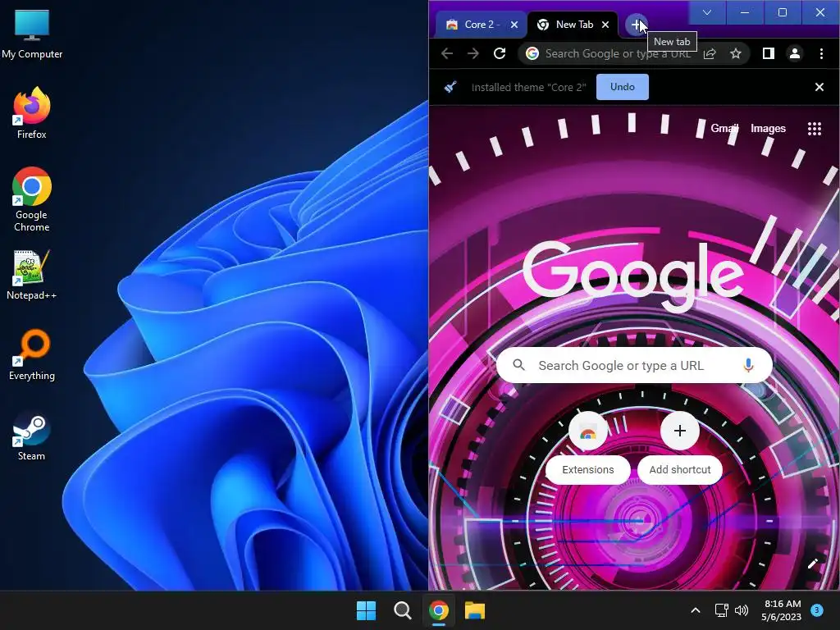Open File Explorer from the taskbar

pos(475,610)
